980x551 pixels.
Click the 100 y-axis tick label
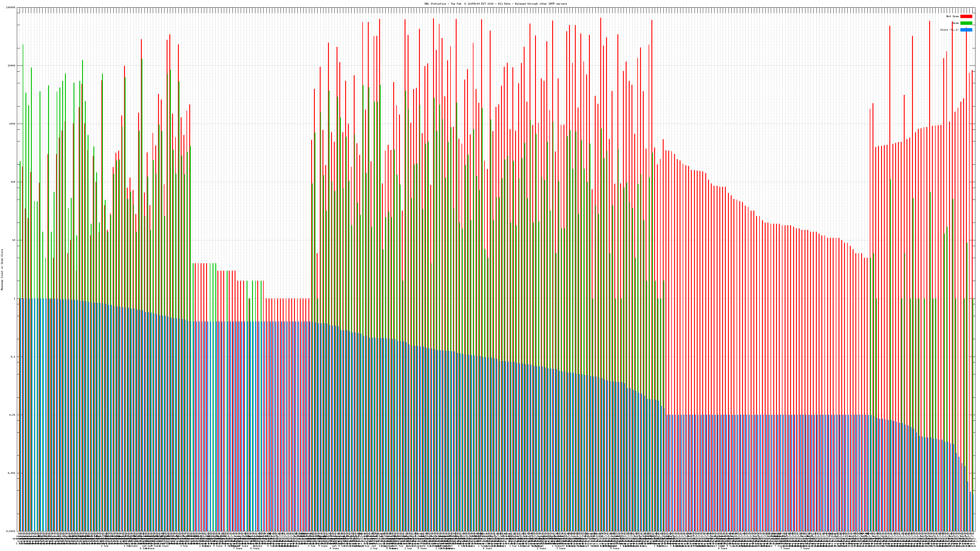13,182
